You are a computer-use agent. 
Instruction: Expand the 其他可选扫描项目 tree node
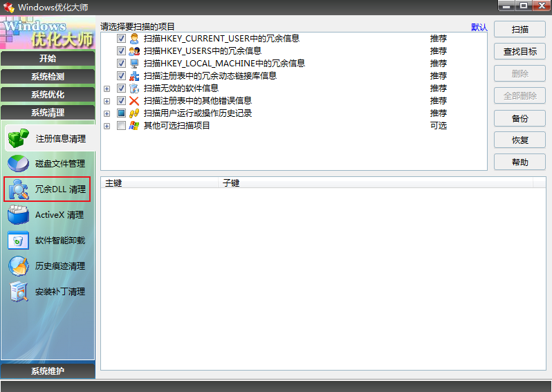pyautogui.click(x=107, y=126)
